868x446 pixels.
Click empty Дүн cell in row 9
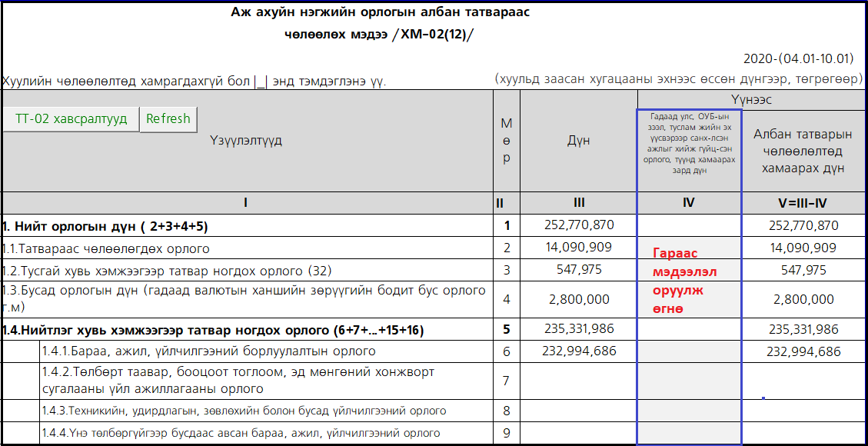(578, 433)
